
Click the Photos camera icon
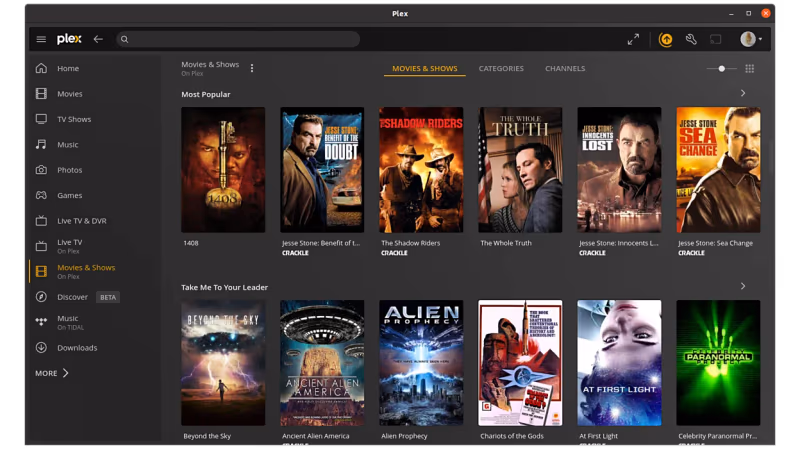point(41,170)
